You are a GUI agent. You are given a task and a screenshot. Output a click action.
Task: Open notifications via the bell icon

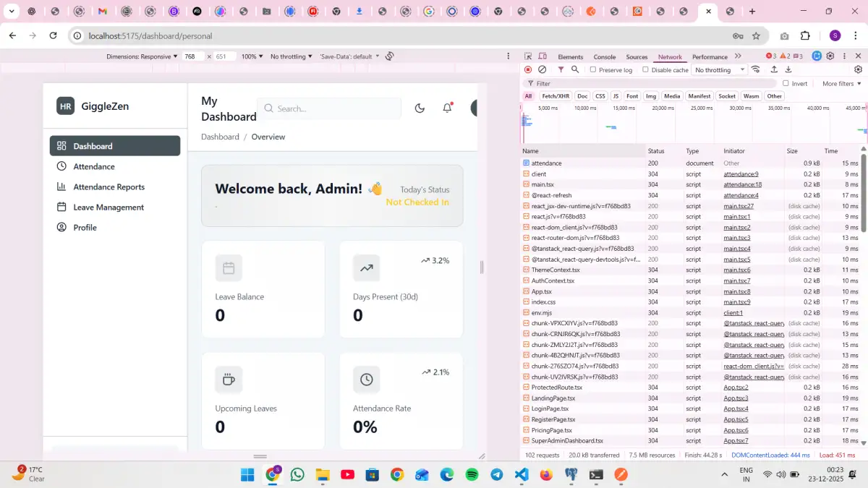click(448, 108)
